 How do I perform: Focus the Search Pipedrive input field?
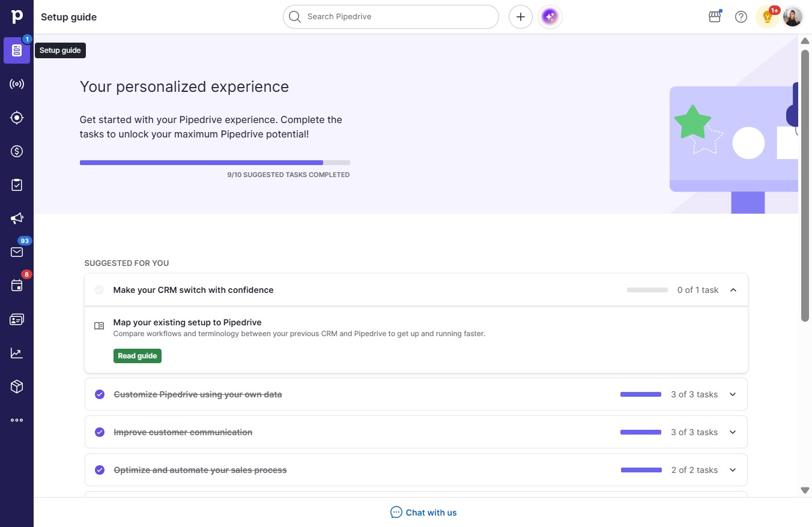point(391,17)
